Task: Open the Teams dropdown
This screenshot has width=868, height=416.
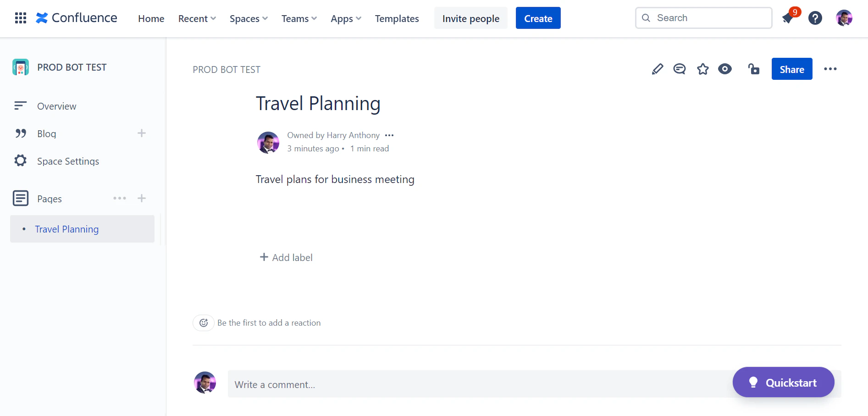Action: click(299, 19)
